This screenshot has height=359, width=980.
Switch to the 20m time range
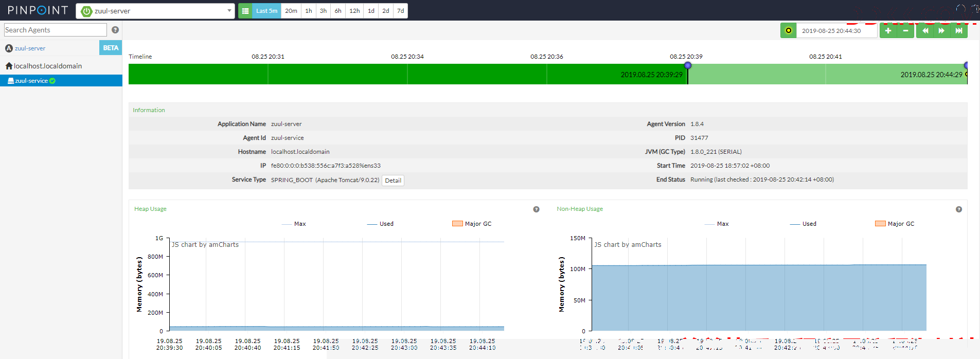click(291, 11)
